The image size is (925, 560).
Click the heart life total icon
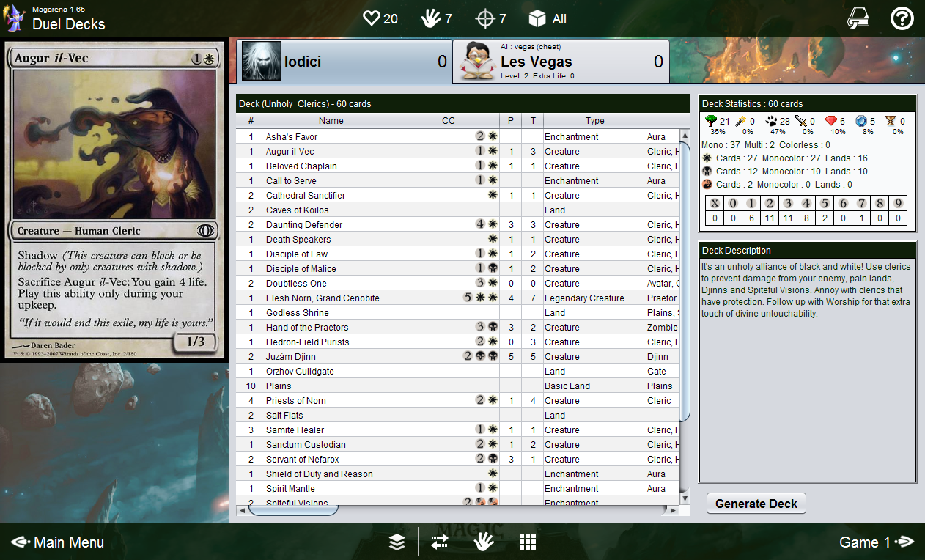pyautogui.click(x=372, y=18)
